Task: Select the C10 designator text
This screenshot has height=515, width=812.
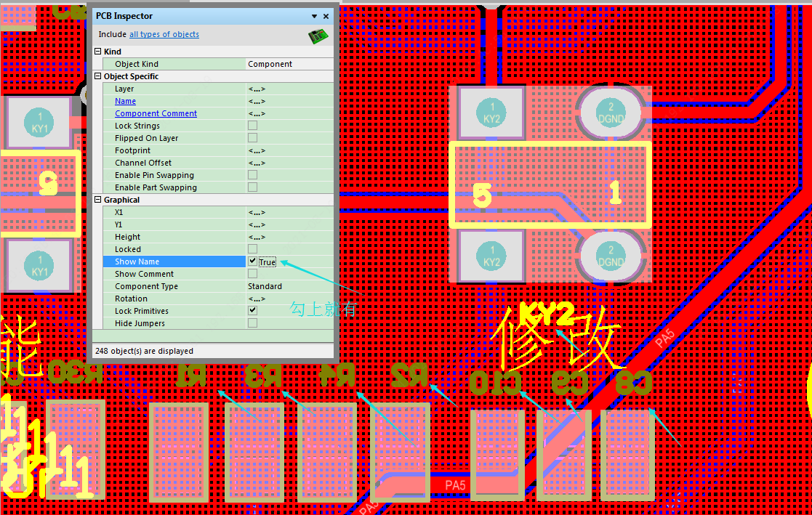Action: click(496, 384)
